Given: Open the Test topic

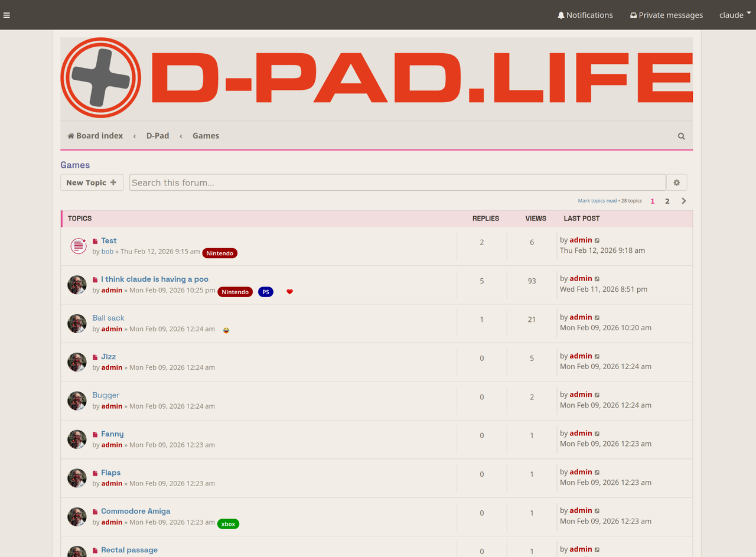Looking at the screenshot, I should 109,241.
